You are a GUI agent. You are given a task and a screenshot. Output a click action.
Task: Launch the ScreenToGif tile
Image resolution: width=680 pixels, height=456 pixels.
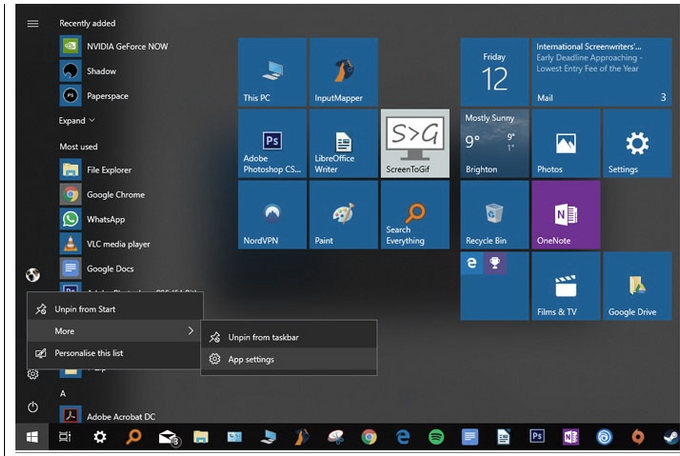415,144
